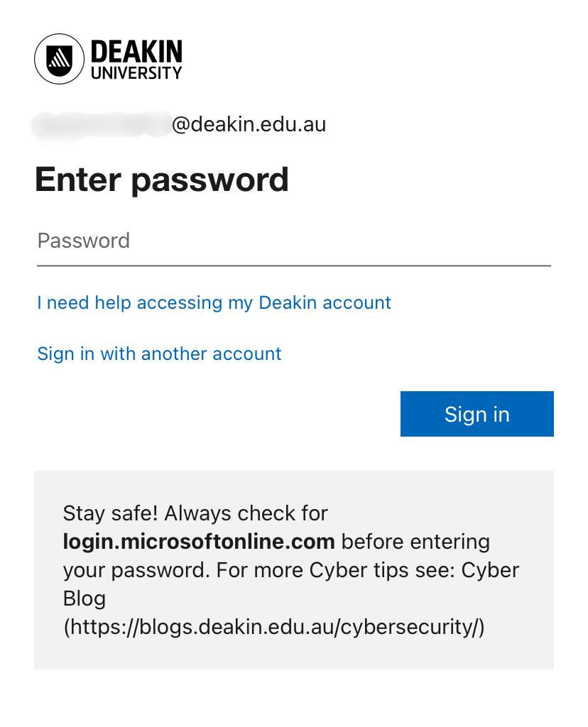Click the underline beneath the Password field
588x727 pixels.
coord(293,266)
